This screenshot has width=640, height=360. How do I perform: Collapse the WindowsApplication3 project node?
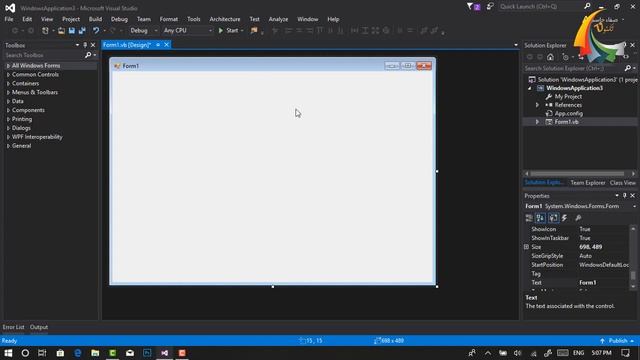click(530, 88)
